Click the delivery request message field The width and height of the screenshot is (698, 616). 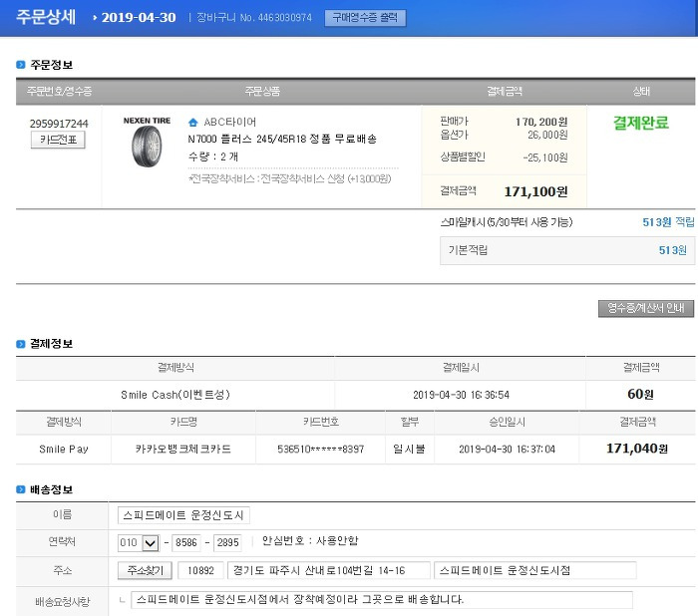[x=382, y=599]
